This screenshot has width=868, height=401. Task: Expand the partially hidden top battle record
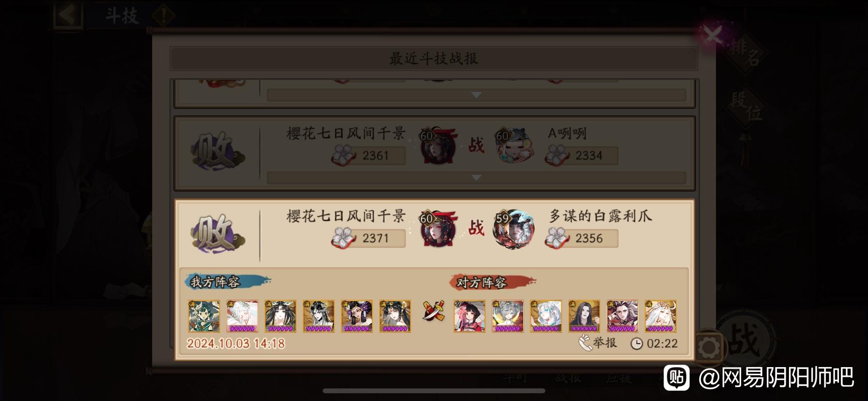(476, 95)
